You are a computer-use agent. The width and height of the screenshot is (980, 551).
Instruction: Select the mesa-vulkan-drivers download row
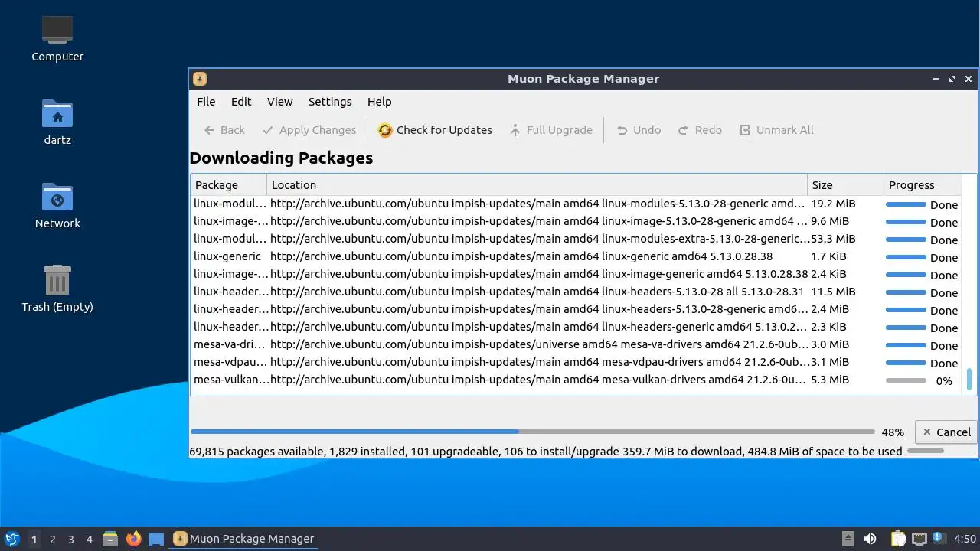coord(576,380)
